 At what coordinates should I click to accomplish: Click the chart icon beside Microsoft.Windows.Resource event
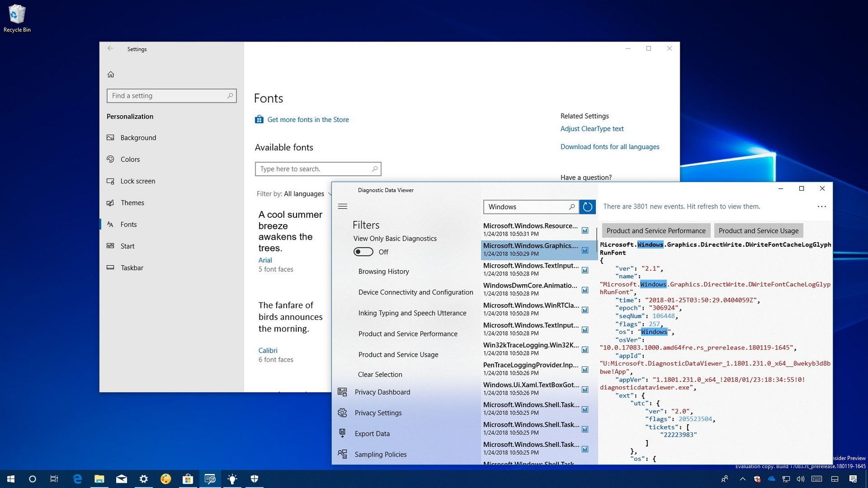(585, 230)
